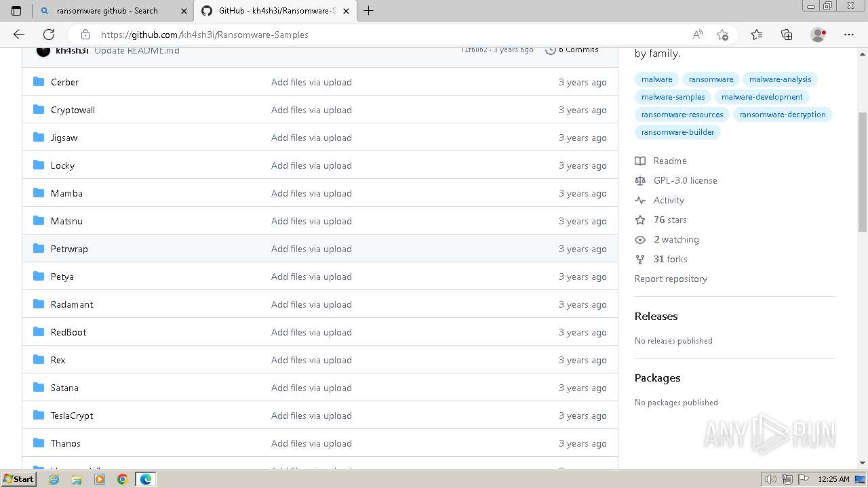Click the ransomware-builder topic tag
Image resolution: width=868 pixels, height=488 pixels.
(x=677, y=132)
